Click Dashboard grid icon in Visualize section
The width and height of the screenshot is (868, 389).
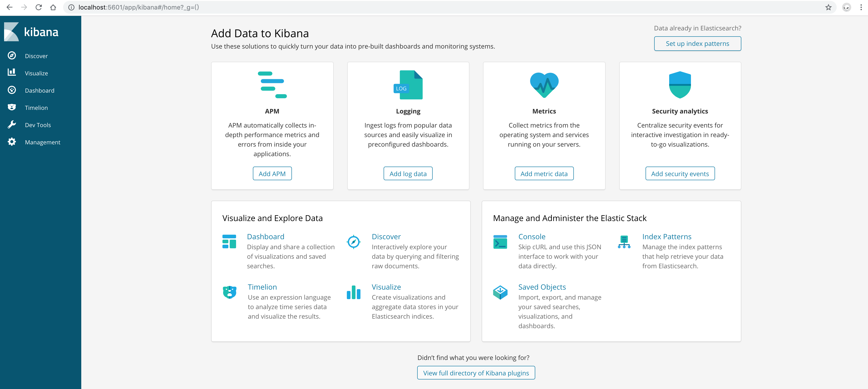[x=229, y=241]
